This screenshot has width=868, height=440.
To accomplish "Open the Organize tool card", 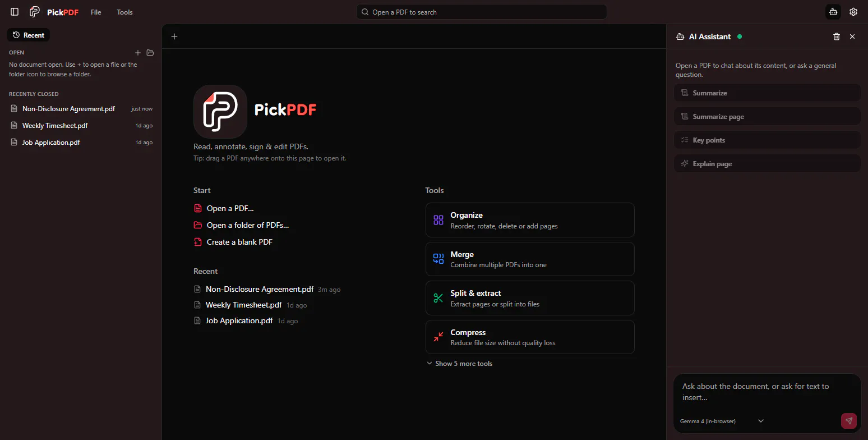I will pyautogui.click(x=530, y=220).
